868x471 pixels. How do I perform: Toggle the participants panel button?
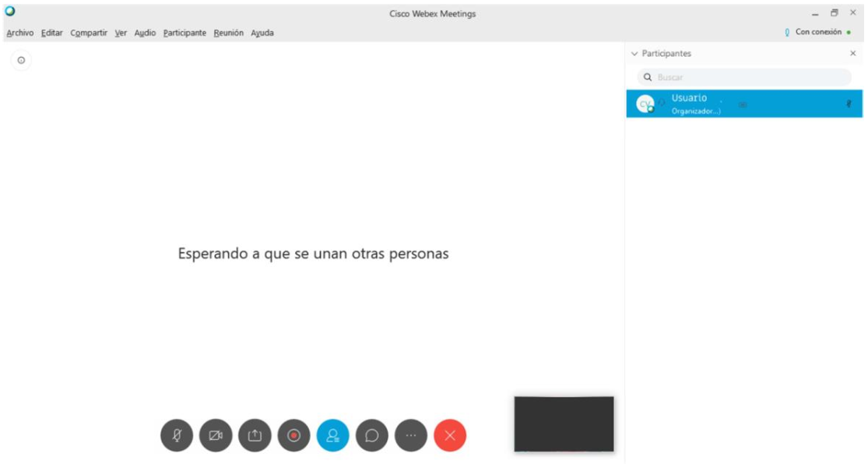click(333, 435)
